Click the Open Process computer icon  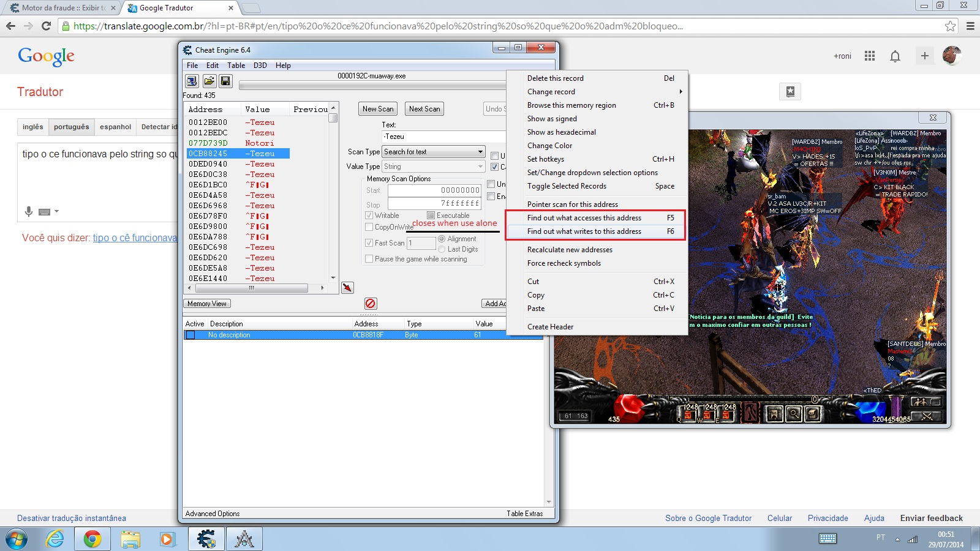[x=192, y=81]
